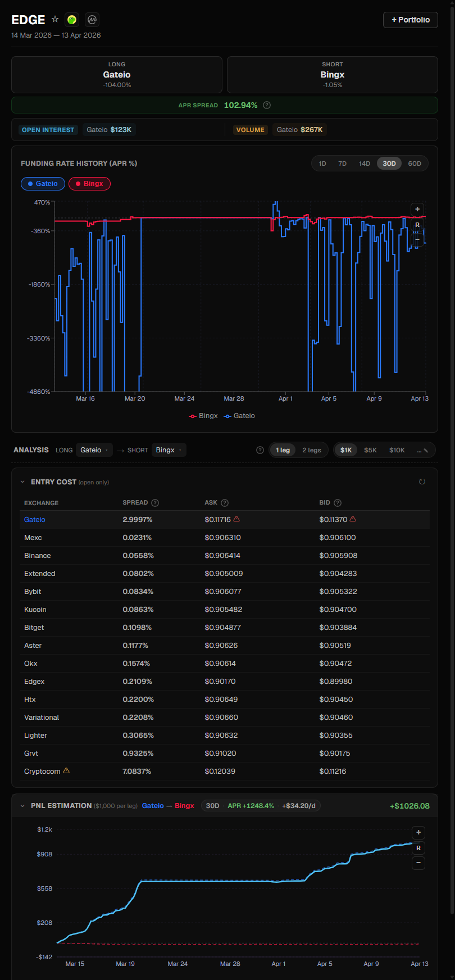
Task: Click help icon beside leg selector
Action: tap(260, 450)
